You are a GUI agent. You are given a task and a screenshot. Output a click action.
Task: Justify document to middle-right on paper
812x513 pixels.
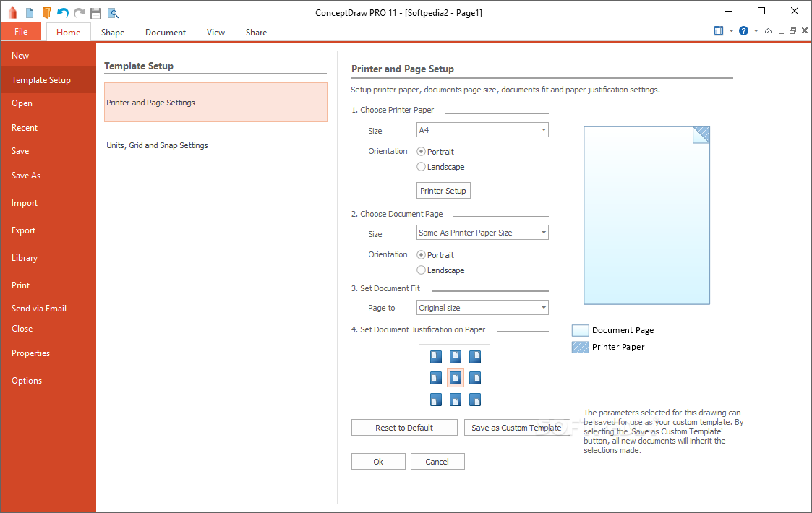pos(475,378)
